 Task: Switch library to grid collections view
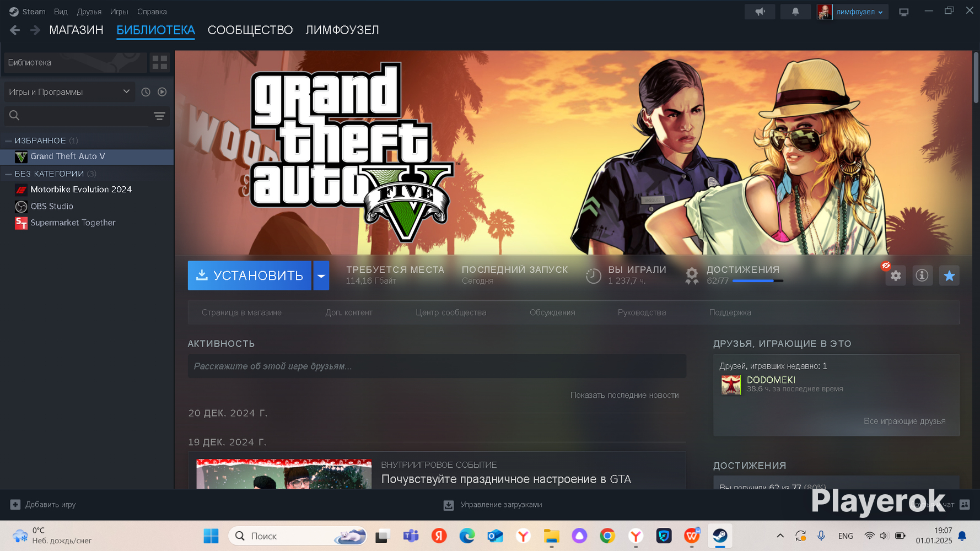tap(160, 63)
